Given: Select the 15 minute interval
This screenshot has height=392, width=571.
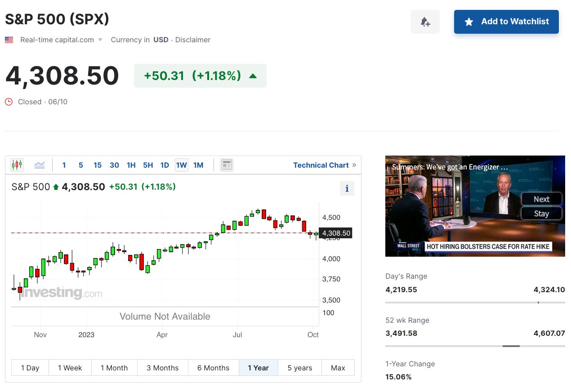Looking at the screenshot, I should (98, 165).
